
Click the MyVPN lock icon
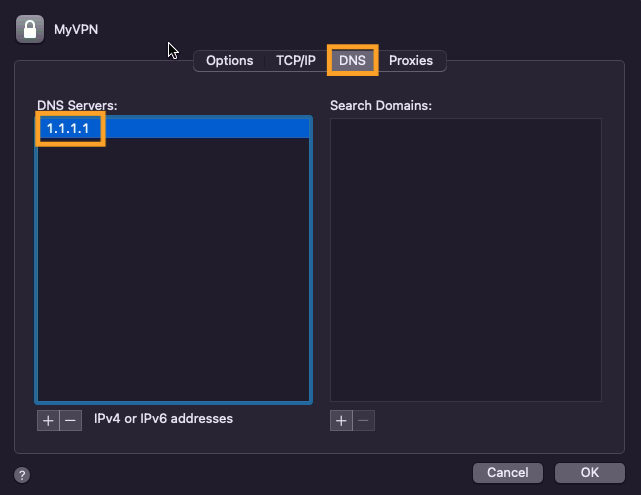(x=30, y=29)
